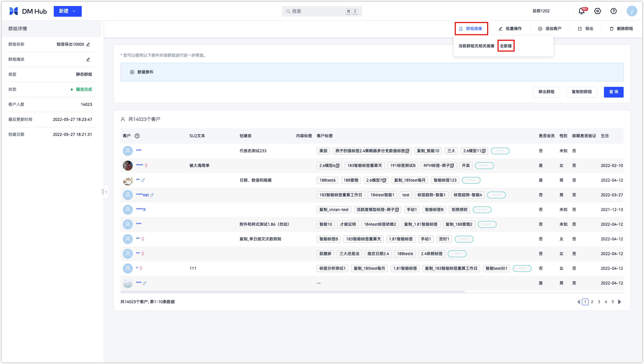Image resolution: width=644 pixels, height=364 pixels.
Task: Expand more tags in row with 111
Action: 522,268
